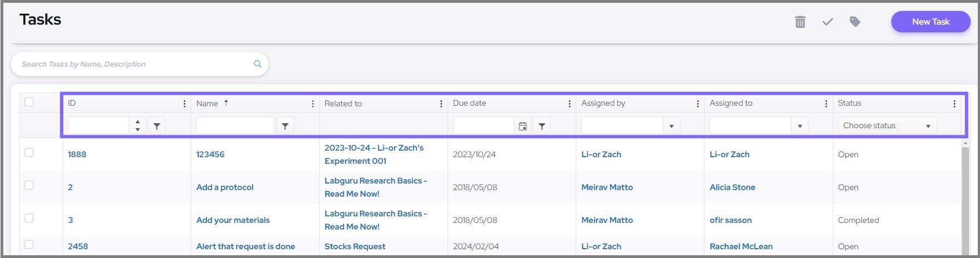Toggle the select-all tasks checkbox
The width and height of the screenshot is (980, 258).
30,102
